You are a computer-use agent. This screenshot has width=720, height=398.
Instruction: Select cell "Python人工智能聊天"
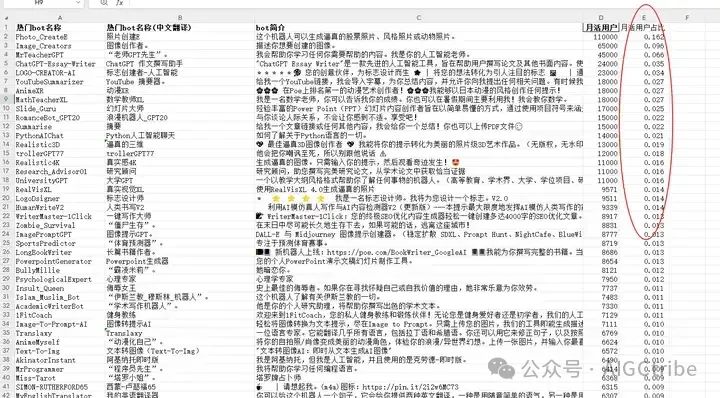140,135
